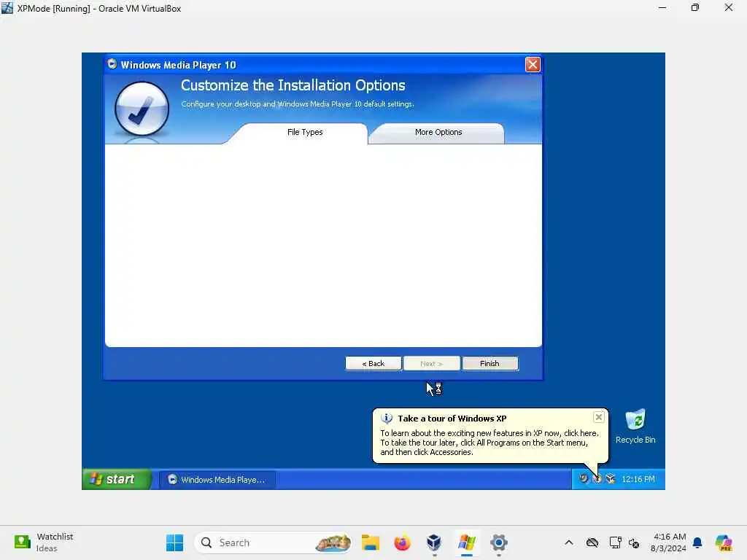Image resolution: width=747 pixels, height=560 pixels.
Task: Close the Windows Media Player 10 dialog
Action: (x=532, y=64)
